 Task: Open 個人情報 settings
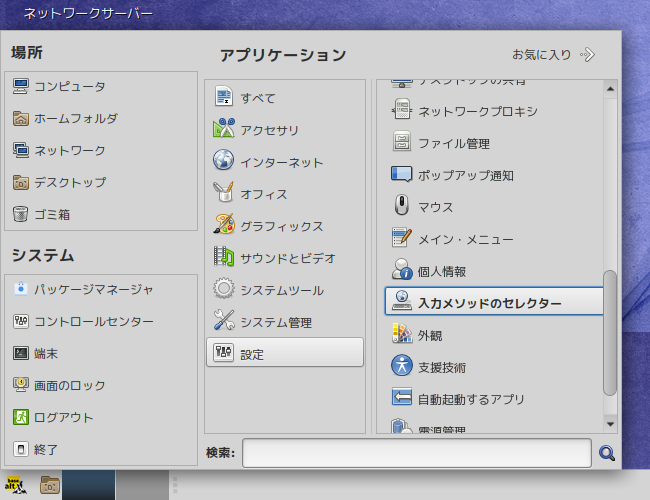coord(494,271)
